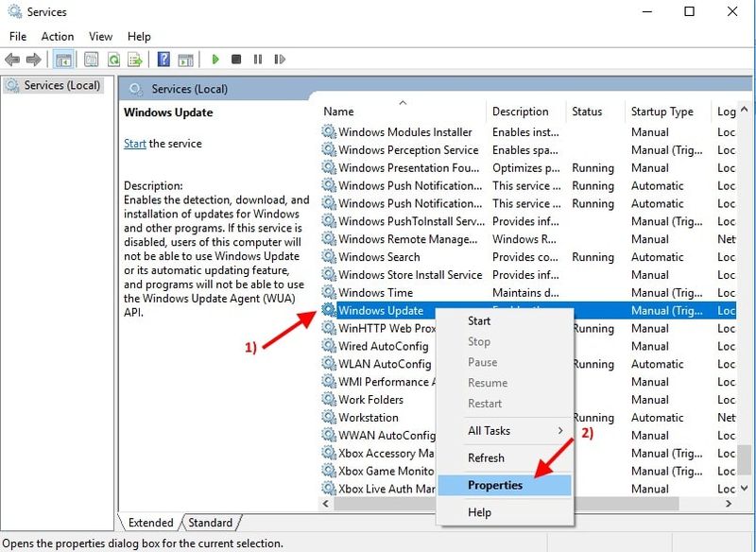Select Services (Local) in the console tree
Screen dimensions: 756x552
pyautogui.click(x=53, y=85)
